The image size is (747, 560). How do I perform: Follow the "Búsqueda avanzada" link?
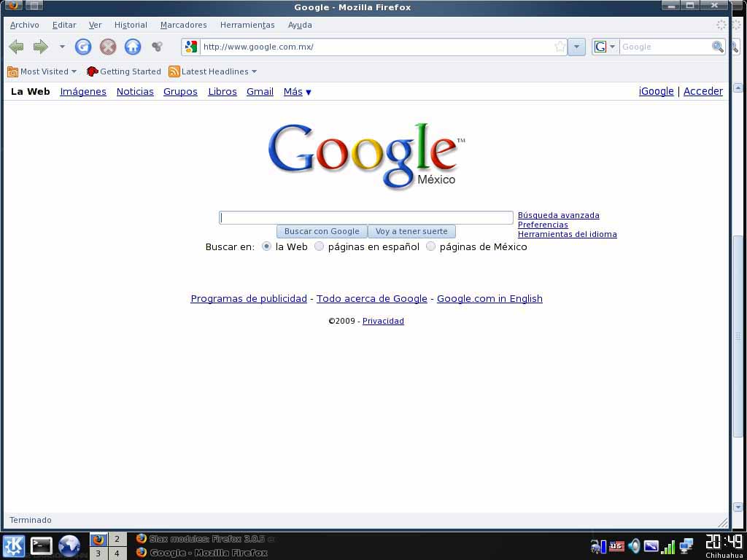pyautogui.click(x=558, y=215)
